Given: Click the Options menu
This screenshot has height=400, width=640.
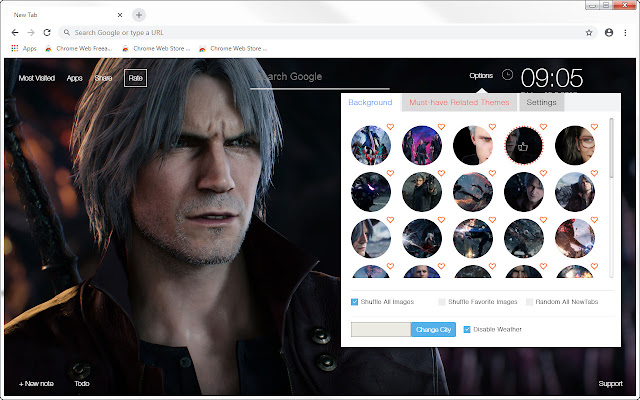Looking at the screenshot, I should coord(481,76).
